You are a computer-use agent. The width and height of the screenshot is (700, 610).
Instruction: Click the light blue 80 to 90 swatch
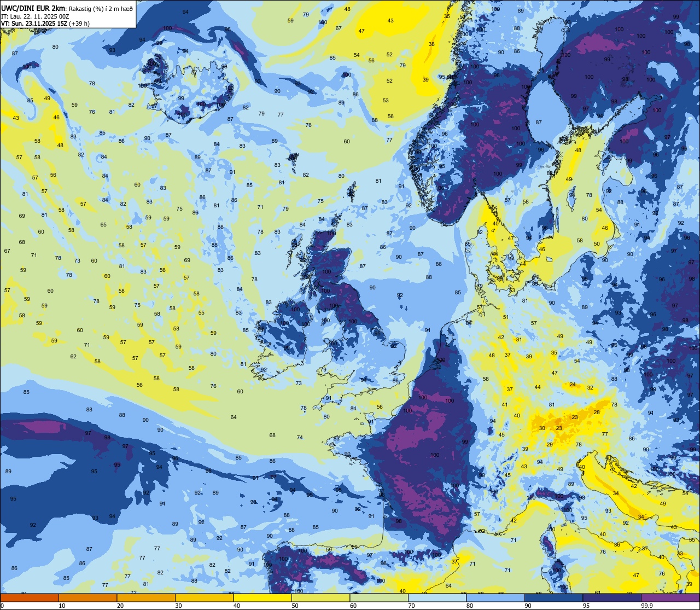pos(495,598)
